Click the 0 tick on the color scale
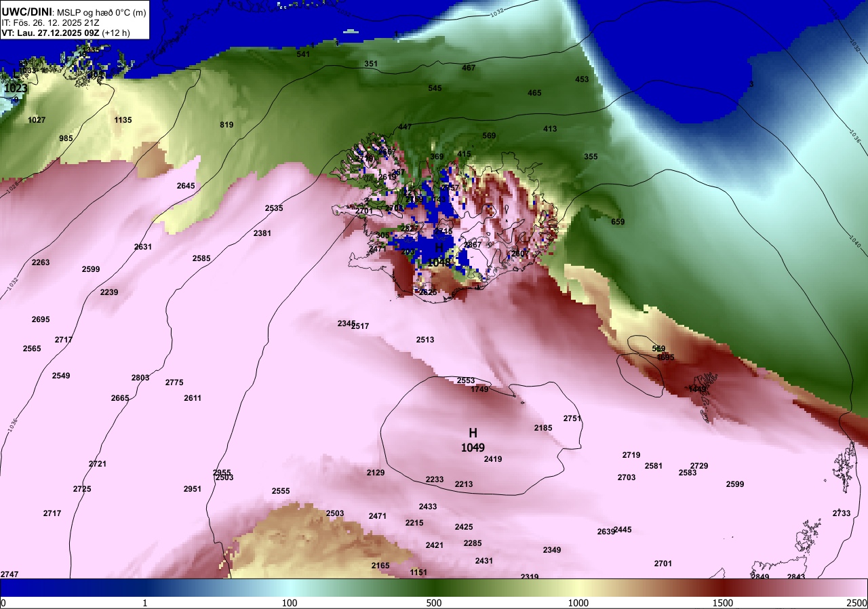The width and height of the screenshot is (868, 609). click(x=3, y=603)
